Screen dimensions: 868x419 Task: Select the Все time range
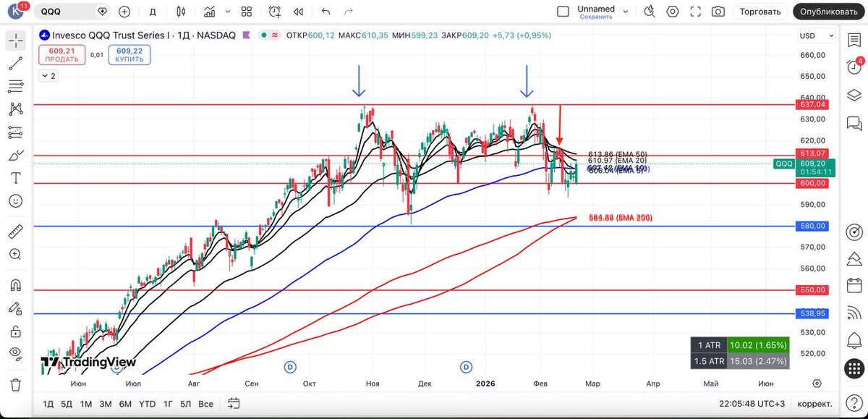click(x=205, y=403)
